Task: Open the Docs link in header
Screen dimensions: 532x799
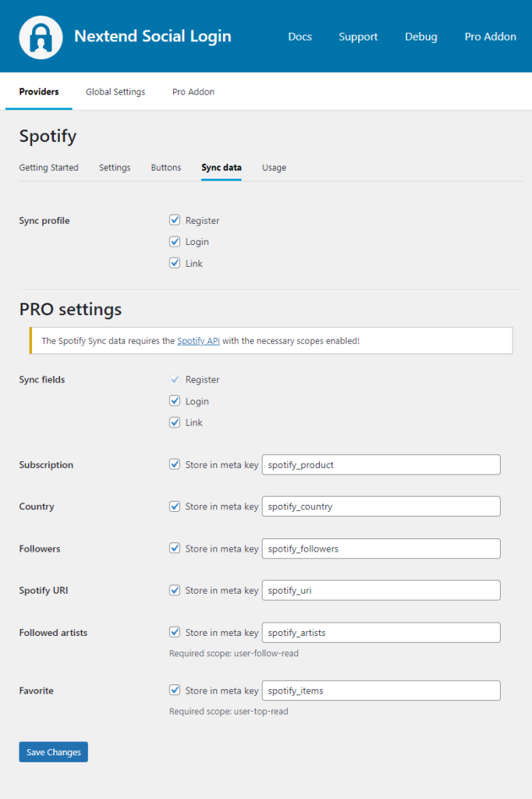Action: (x=300, y=37)
